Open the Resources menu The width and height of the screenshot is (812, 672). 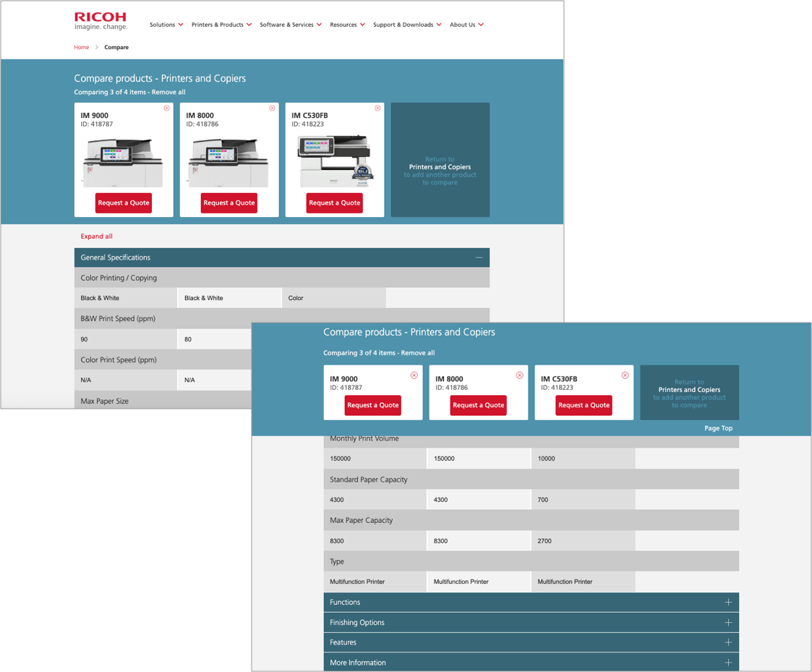(348, 25)
